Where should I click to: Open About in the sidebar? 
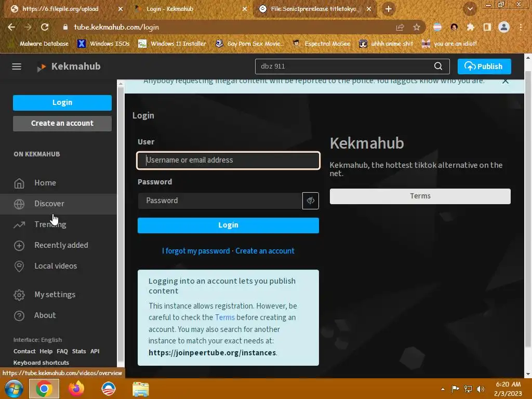pos(58,315)
